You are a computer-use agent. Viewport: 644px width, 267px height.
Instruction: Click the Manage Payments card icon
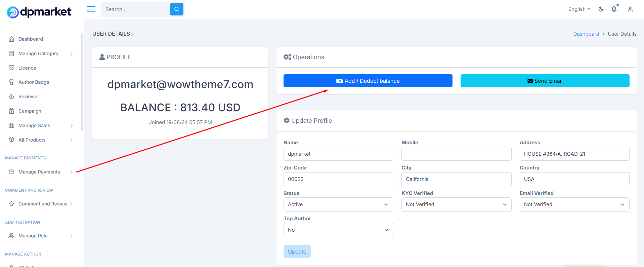(x=11, y=172)
